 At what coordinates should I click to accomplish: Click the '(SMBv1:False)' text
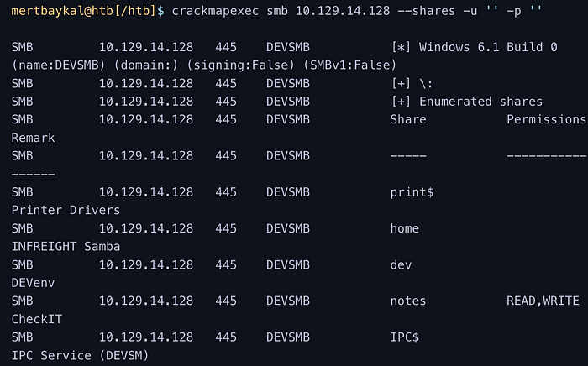click(x=349, y=65)
